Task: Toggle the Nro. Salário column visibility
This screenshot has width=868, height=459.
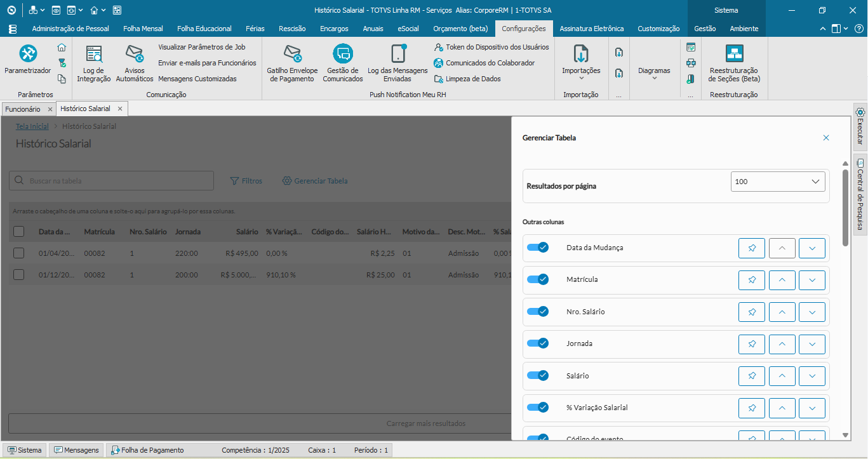Action: [538, 312]
